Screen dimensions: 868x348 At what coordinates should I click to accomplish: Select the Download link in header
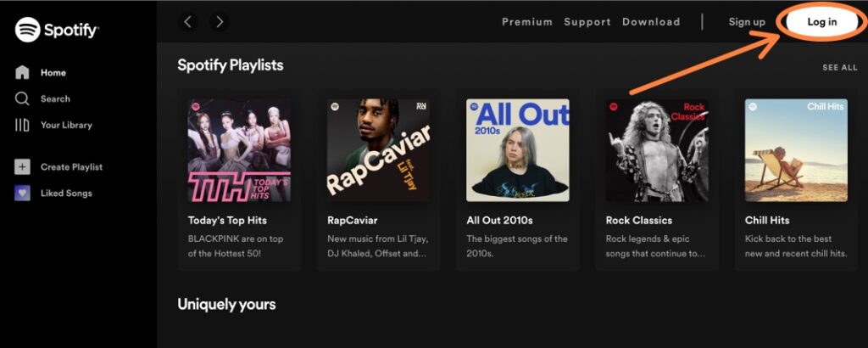point(651,22)
